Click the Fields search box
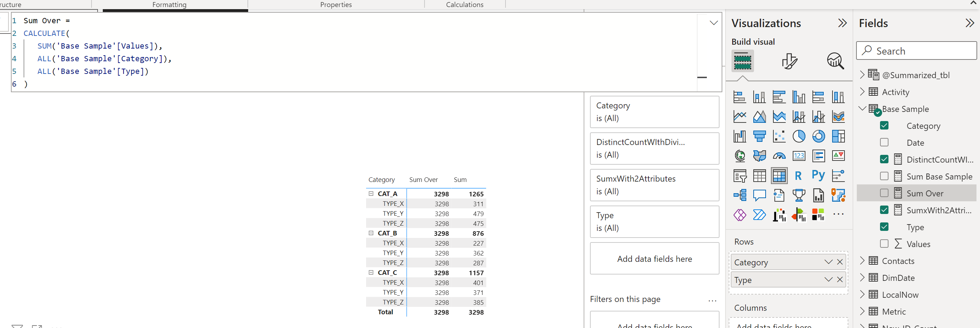 (917, 51)
